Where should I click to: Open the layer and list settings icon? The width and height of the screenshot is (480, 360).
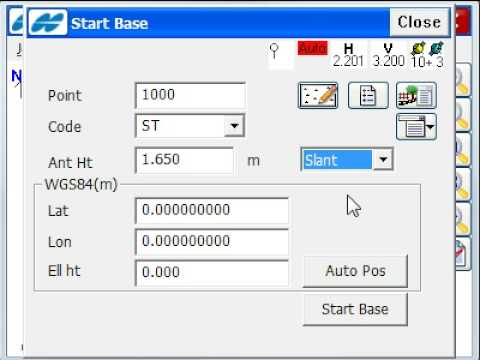tap(416, 96)
